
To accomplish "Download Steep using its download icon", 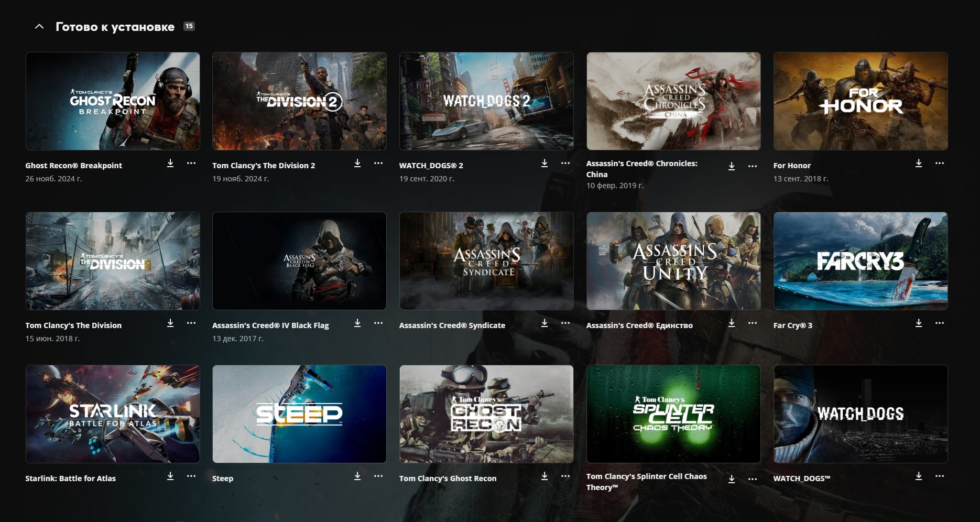I will point(357,476).
